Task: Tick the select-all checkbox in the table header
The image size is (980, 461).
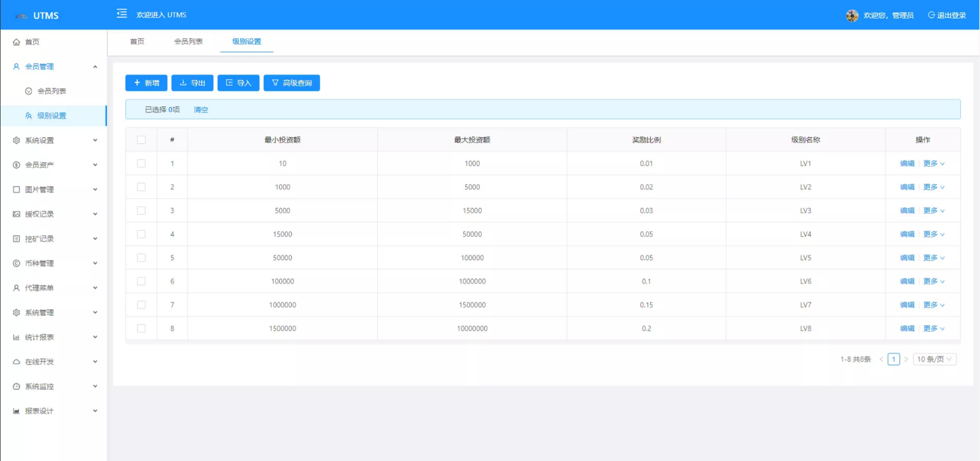Action: click(x=141, y=140)
